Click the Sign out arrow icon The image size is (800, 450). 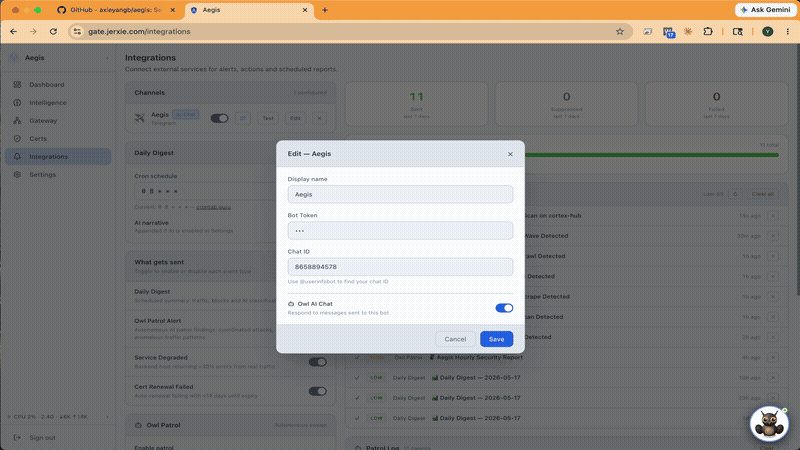(17, 438)
